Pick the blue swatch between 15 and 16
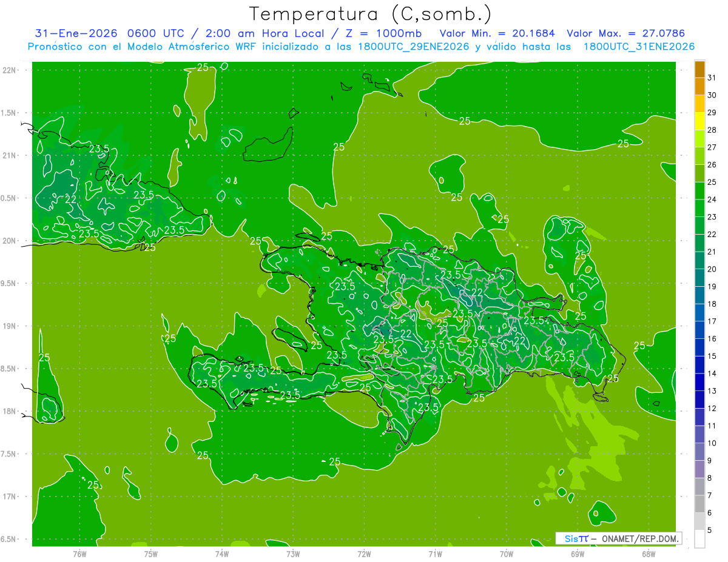 699,347
